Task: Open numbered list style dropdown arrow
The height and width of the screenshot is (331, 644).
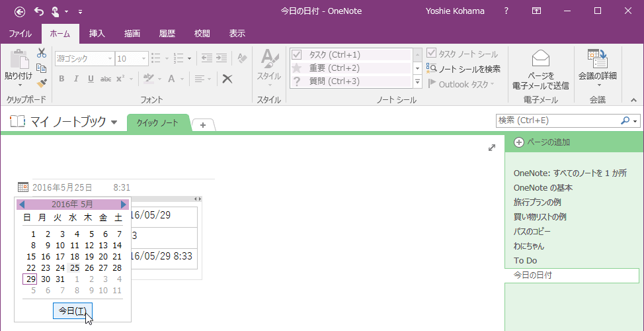Action: coord(189,58)
